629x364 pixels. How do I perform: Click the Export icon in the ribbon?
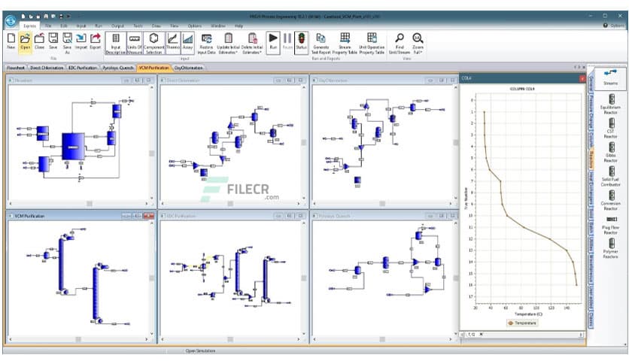tap(96, 38)
